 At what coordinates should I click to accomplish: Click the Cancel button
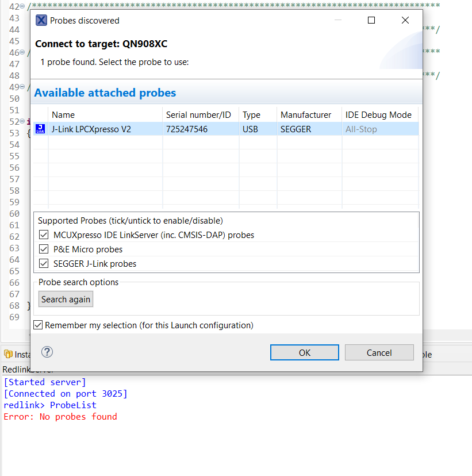point(379,352)
